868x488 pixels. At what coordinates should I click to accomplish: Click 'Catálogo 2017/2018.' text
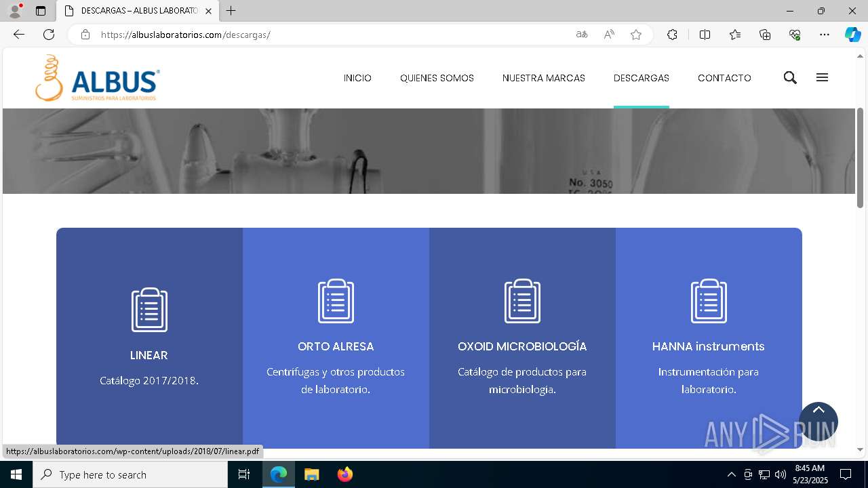pos(149,381)
